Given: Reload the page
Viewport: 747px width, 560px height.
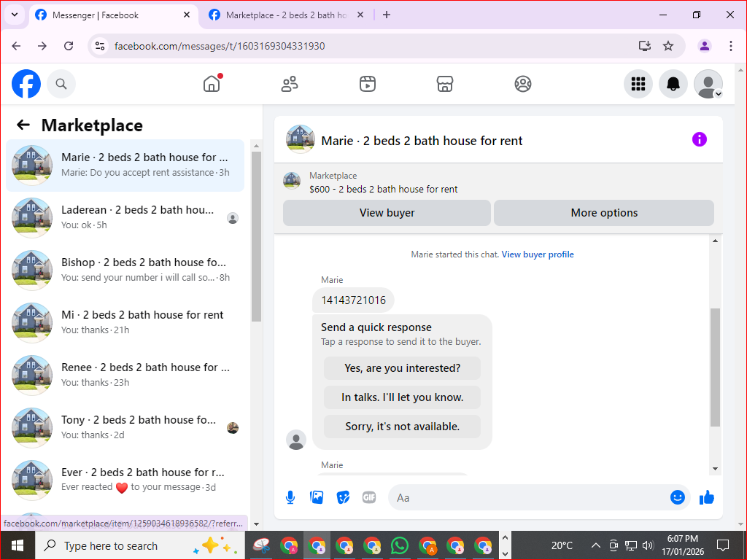Looking at the screenshot, I should click(69, 46).
